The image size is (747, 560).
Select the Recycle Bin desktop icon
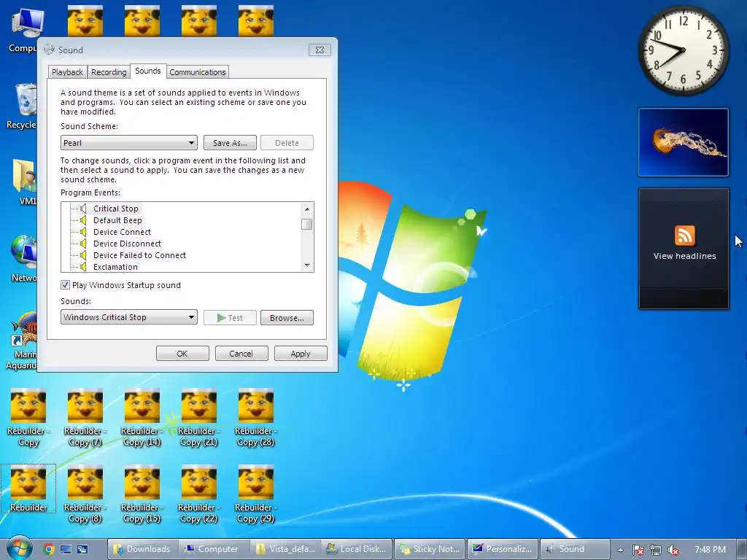tap(23, 106)
